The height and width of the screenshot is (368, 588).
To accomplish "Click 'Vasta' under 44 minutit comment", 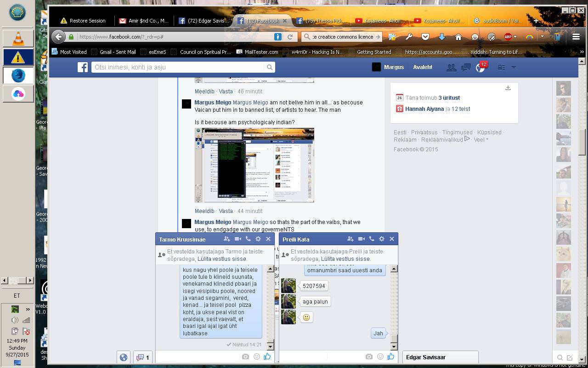I will [x=226, y=211].
